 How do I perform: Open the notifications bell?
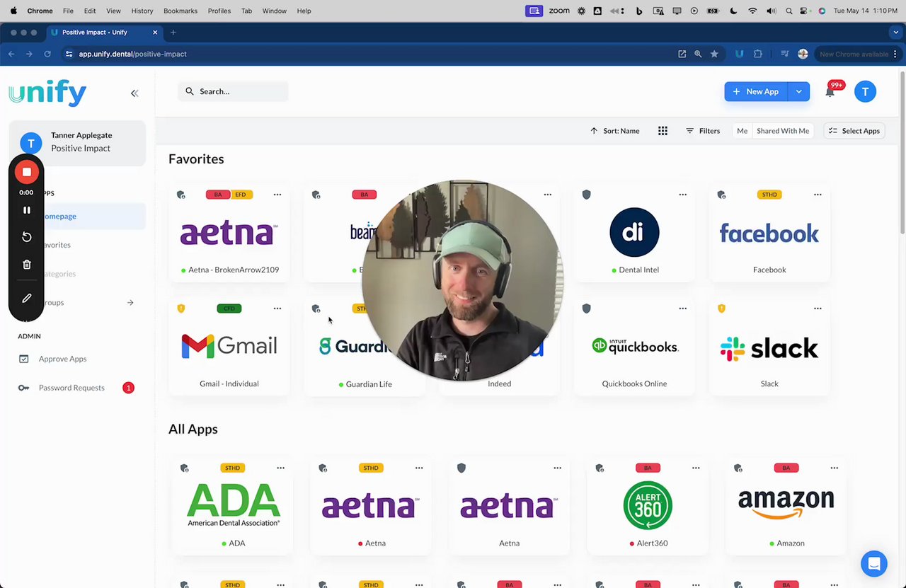(830, 91)
